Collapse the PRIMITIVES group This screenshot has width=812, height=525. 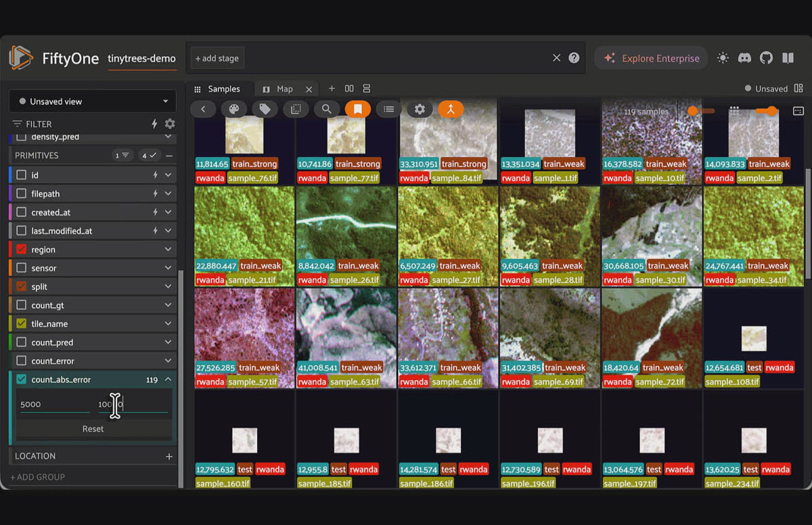(x=169, y=156)
